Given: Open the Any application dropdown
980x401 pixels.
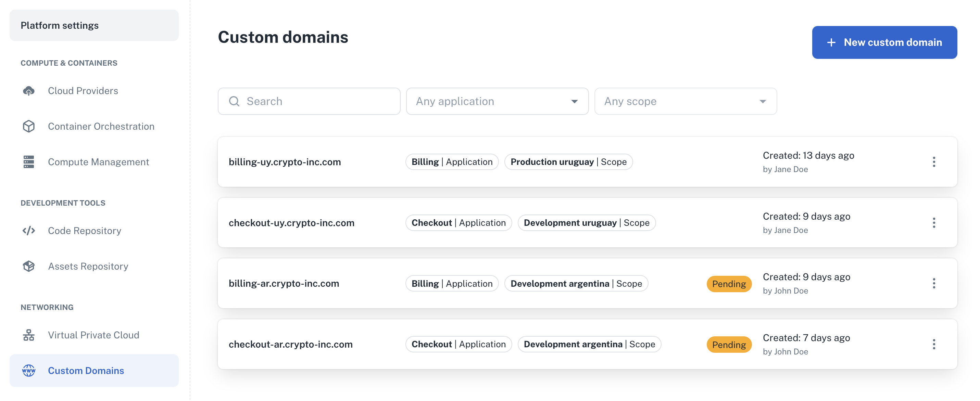Looking at the screenshot, I should [x=497, y=101].
